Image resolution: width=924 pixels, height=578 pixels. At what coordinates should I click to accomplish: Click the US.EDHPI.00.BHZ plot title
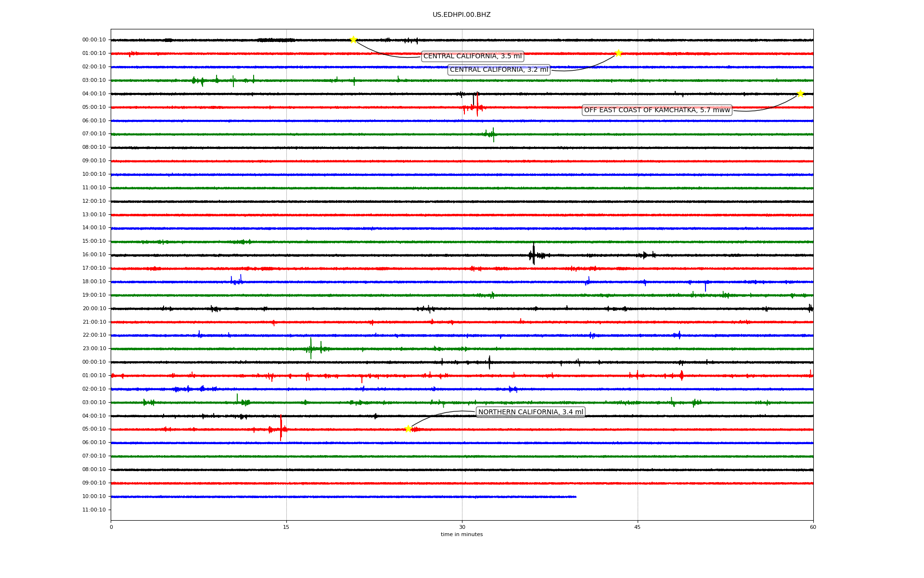[x=461, y=15]
